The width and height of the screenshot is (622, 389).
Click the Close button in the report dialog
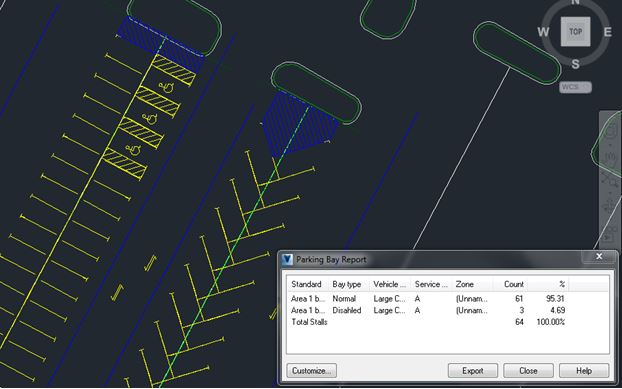point(528,371)
